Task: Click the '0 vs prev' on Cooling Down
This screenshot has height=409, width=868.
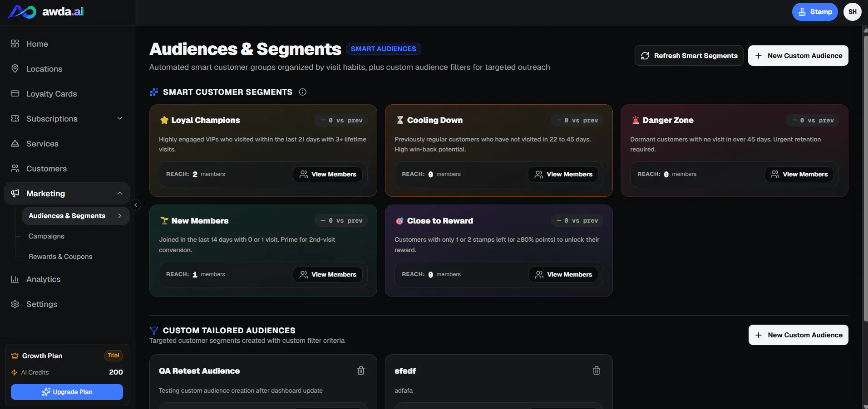Action: [577, 120]
